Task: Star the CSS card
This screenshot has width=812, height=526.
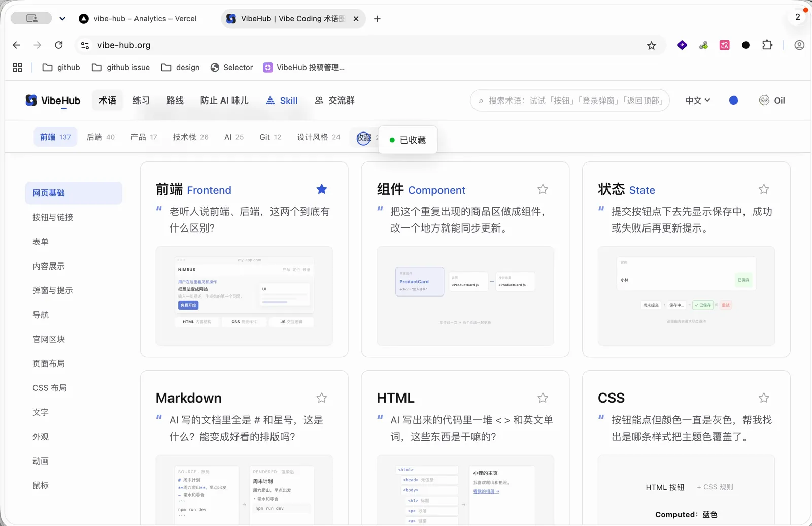Action: pos(764,398)
